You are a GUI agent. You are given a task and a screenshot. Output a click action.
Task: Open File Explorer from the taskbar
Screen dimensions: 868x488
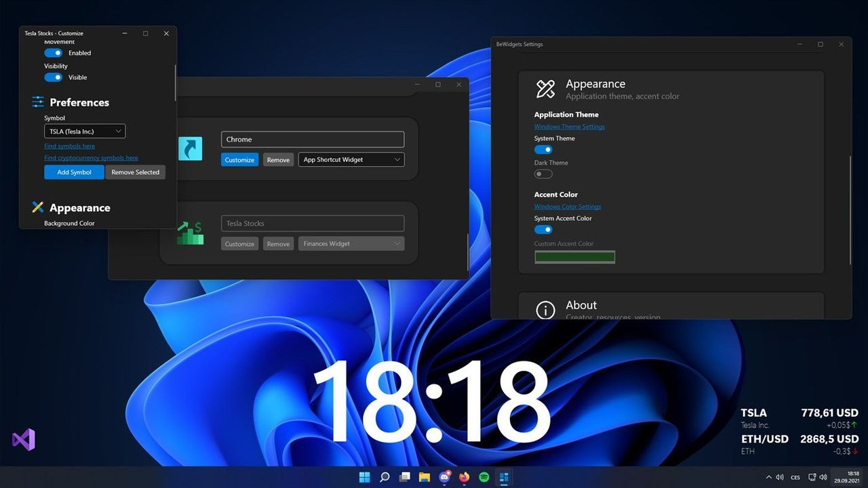(x=425, y=477)
